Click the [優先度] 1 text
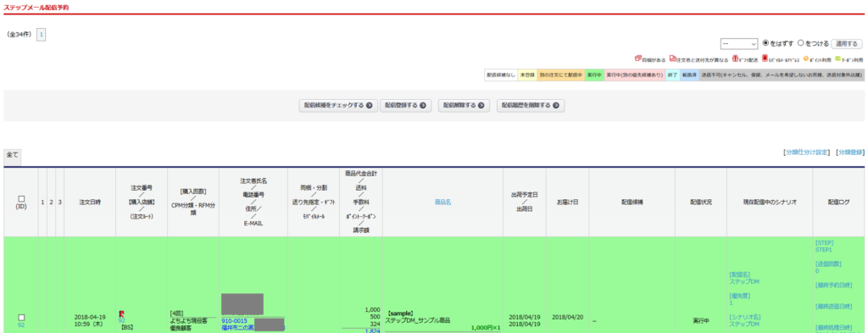Image resolution: width=868 pixels, height=333 pixels. click(x=739, y=299)
